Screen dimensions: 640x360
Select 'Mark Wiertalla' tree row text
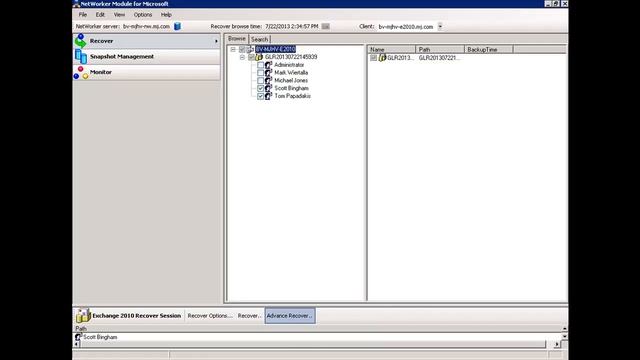(x=291, y=73)
